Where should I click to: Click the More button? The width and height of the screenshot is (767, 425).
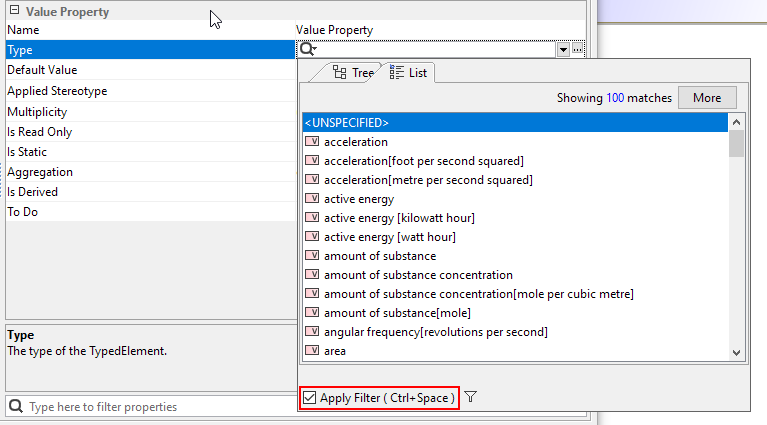click(707, 98)
